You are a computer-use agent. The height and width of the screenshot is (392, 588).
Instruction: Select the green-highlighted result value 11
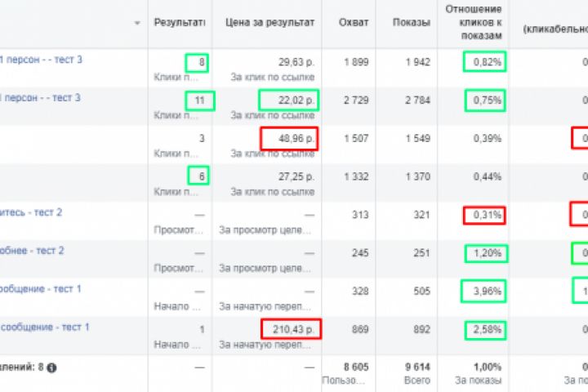point(199,100)
